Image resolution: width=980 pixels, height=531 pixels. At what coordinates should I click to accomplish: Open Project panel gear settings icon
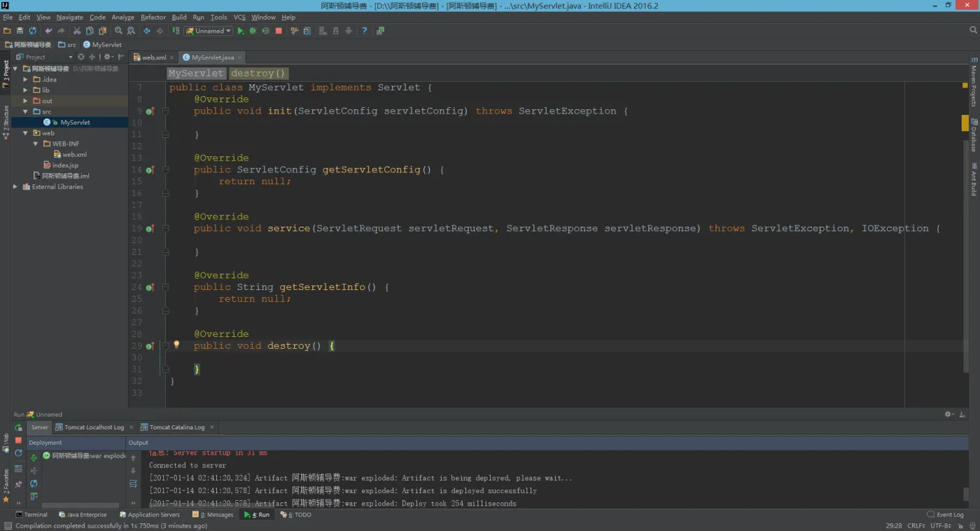[108, 57]
